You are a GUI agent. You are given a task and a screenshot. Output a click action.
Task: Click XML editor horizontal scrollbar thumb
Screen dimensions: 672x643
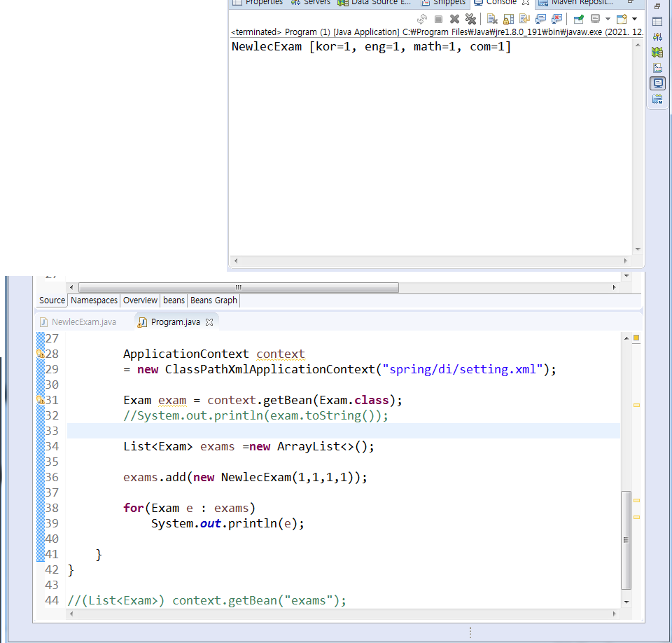[x=239, y=287]
